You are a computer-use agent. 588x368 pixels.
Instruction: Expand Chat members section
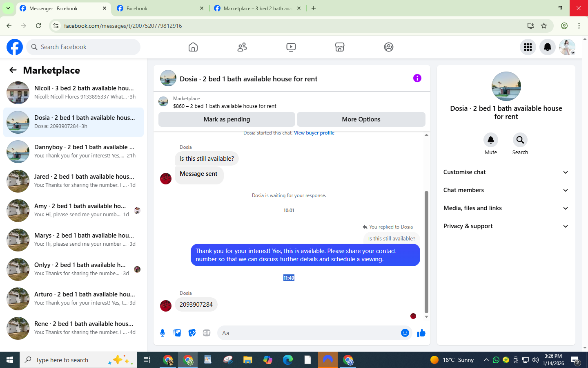click(506, 190)
